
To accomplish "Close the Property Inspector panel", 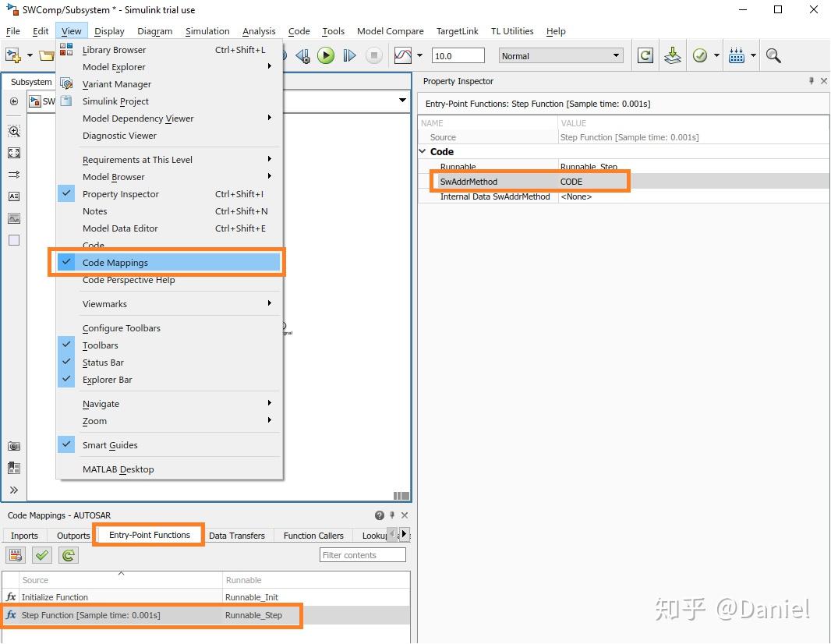I will [823, 81].
